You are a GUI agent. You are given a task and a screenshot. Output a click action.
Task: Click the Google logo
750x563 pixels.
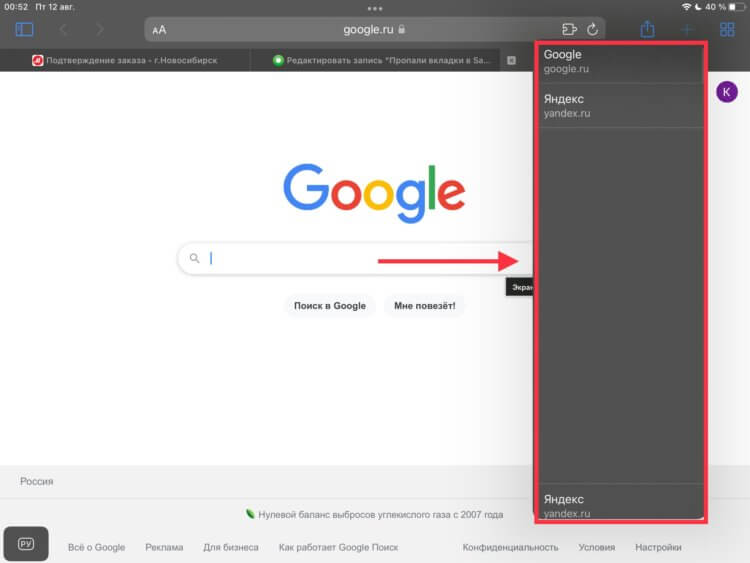(374, 193)
